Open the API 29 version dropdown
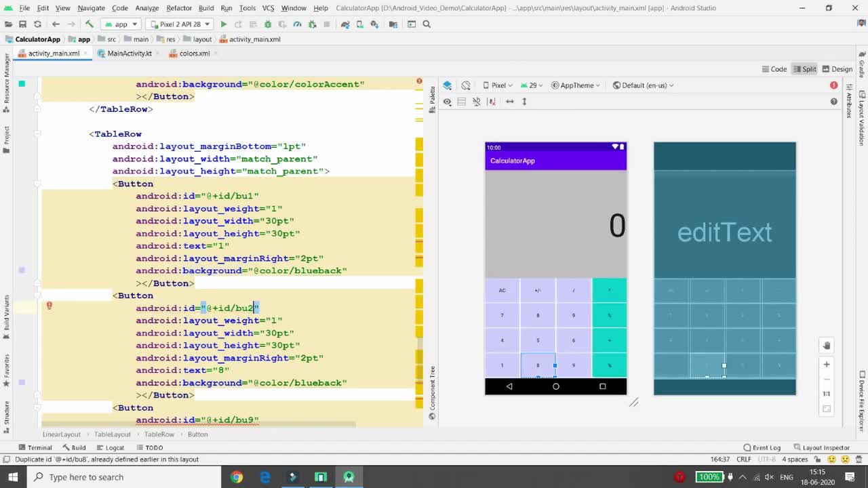This screenshot has height=488, width=868. click(x=532, y=85)
